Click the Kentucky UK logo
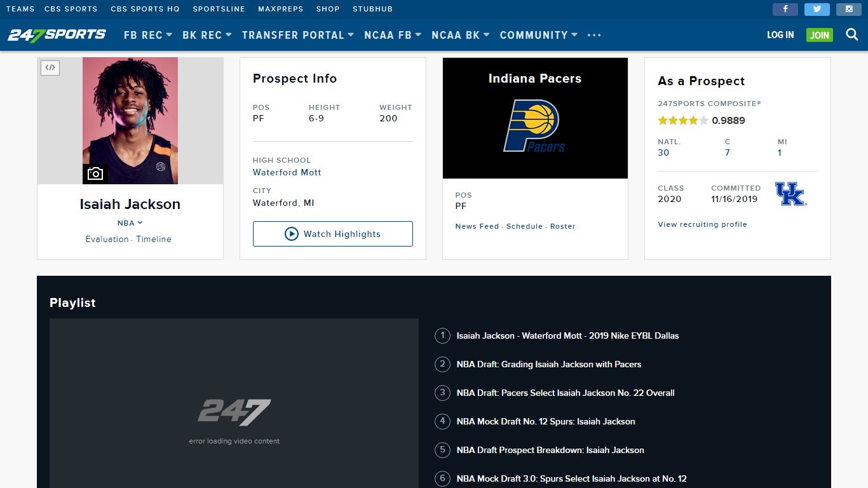This screenshot has height=488, width=868. [x=790, y=194]
